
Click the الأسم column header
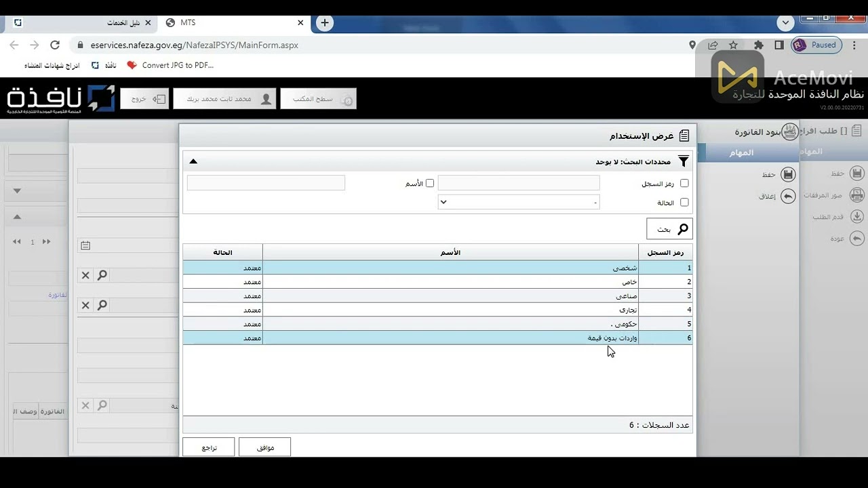[450, 252]
